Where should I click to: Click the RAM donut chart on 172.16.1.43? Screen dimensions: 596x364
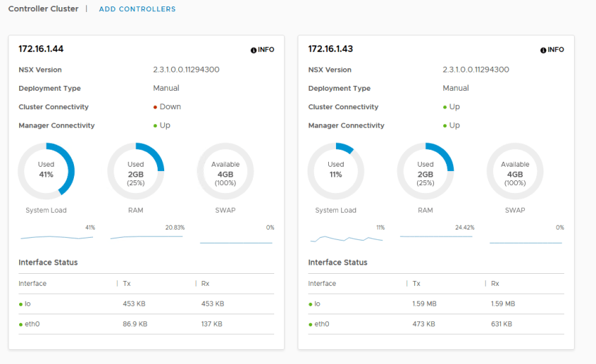click(426, 171)
